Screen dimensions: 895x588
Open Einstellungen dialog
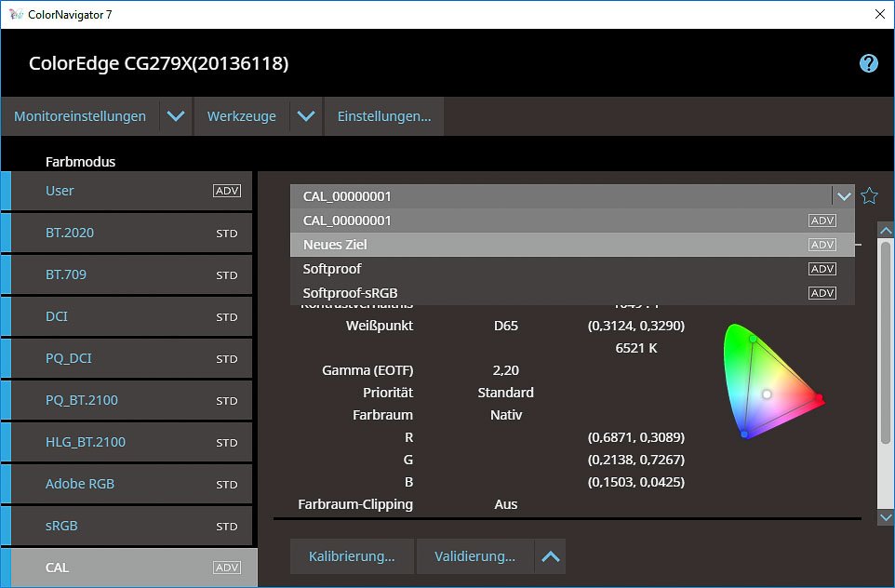click(383, 116)
